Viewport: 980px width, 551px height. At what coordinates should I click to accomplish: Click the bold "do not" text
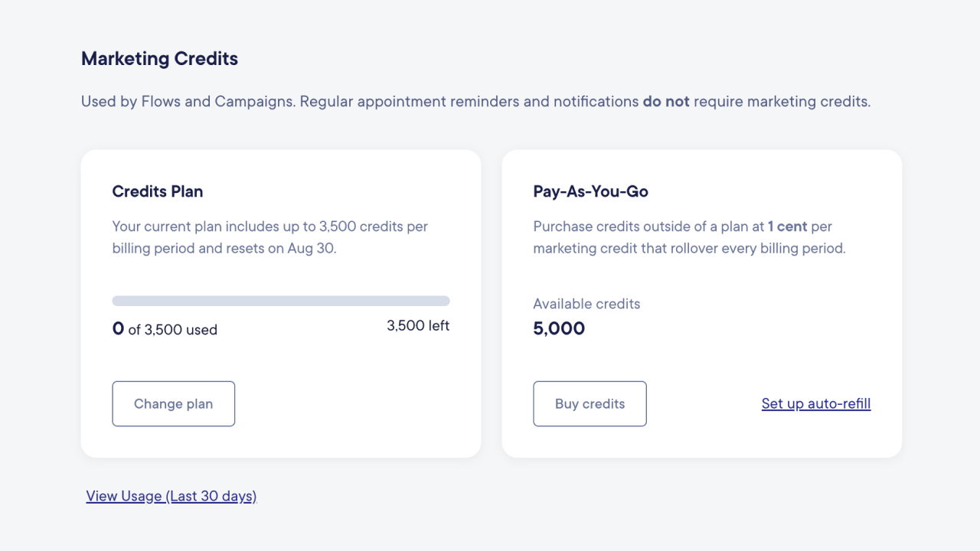tap(666, 101)
